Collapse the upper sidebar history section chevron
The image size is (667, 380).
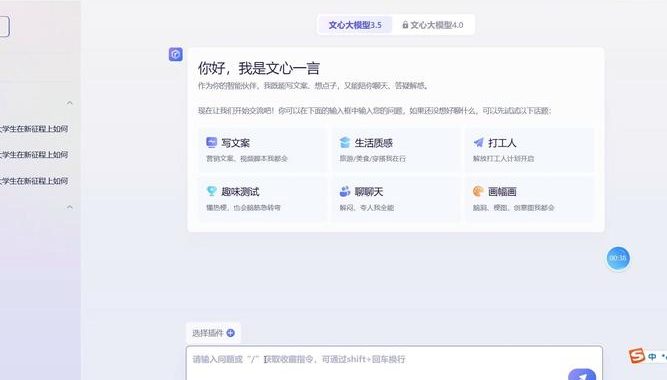pos(70,103)
